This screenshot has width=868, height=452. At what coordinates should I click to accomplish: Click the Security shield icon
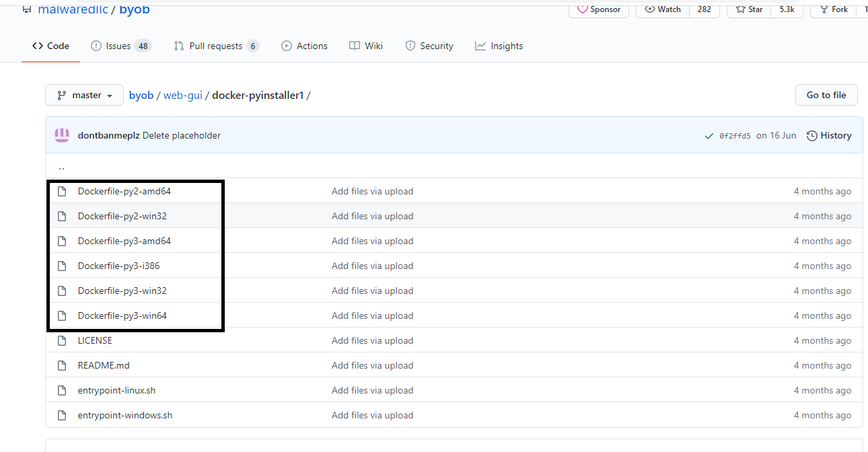[411, 46]
